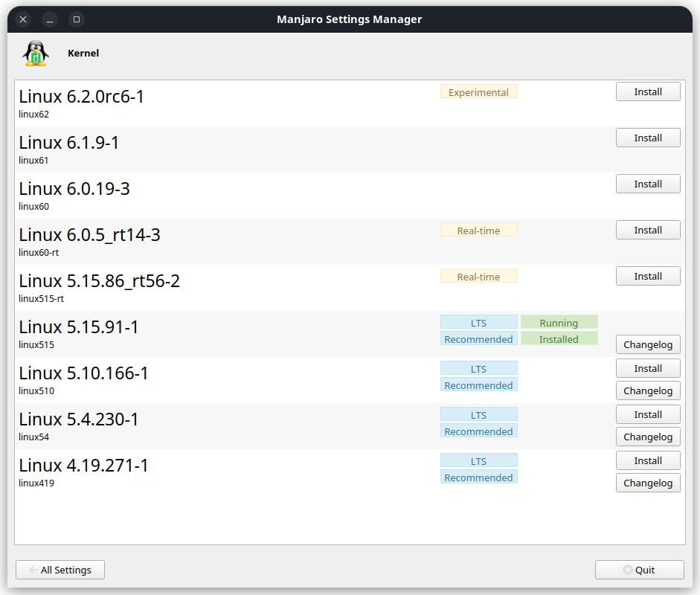Click the Installed badge on Linux 5.15.91-1
Image resolution: width=700 pixels, height=595 pixels.
559,339
